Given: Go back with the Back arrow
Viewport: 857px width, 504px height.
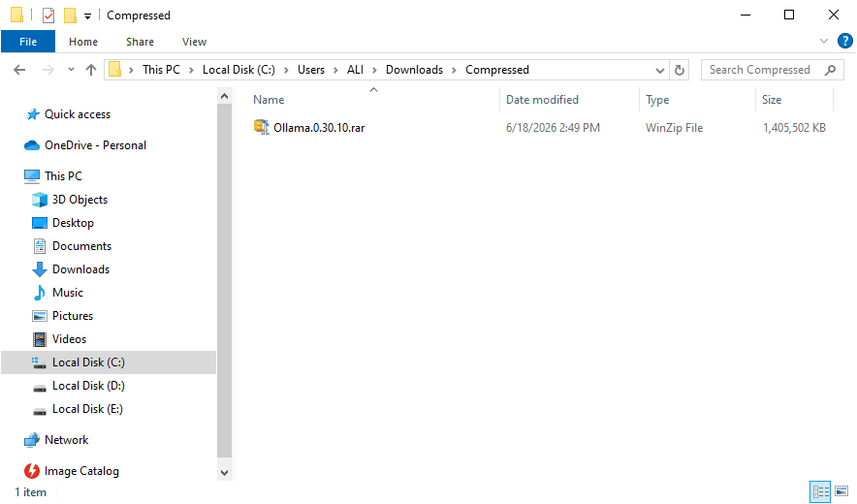Looking at the screenshot, I should coord(19,70).
